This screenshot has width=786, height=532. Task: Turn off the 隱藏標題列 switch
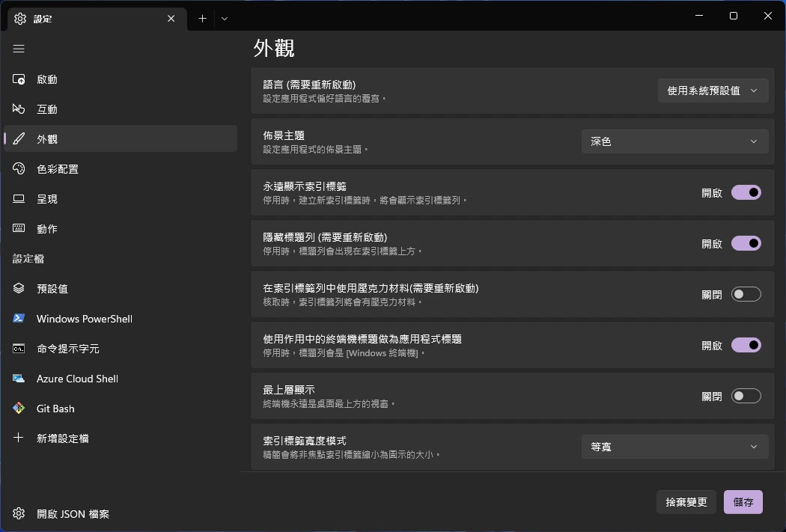pos(746,243)
